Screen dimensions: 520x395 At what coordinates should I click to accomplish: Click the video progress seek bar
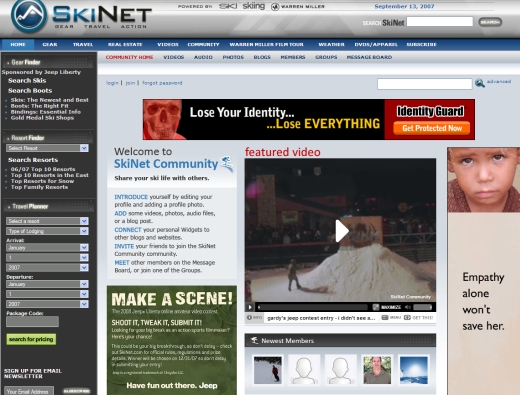click(x=313, y=307)
